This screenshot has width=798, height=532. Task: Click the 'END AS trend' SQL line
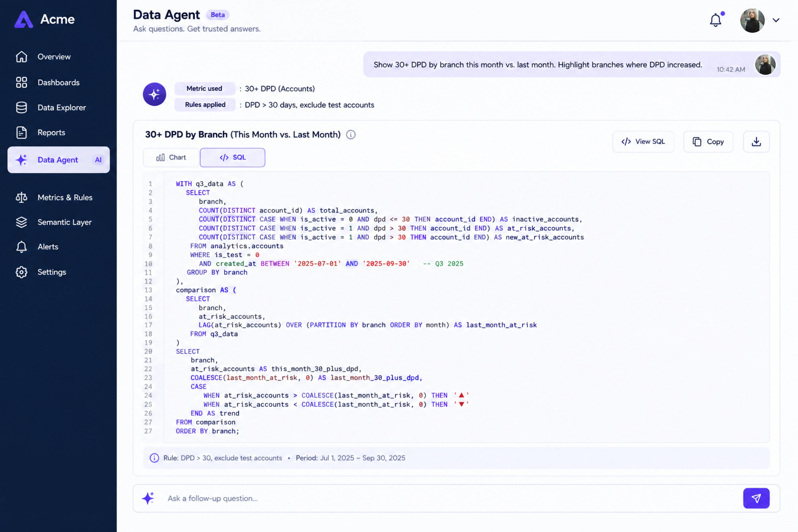click(x=215, y=414)
